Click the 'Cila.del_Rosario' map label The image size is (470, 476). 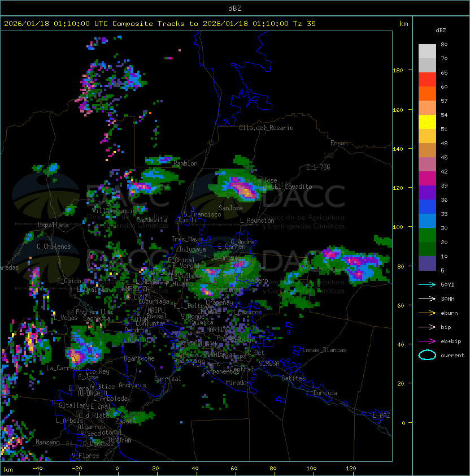pos(266,128)
